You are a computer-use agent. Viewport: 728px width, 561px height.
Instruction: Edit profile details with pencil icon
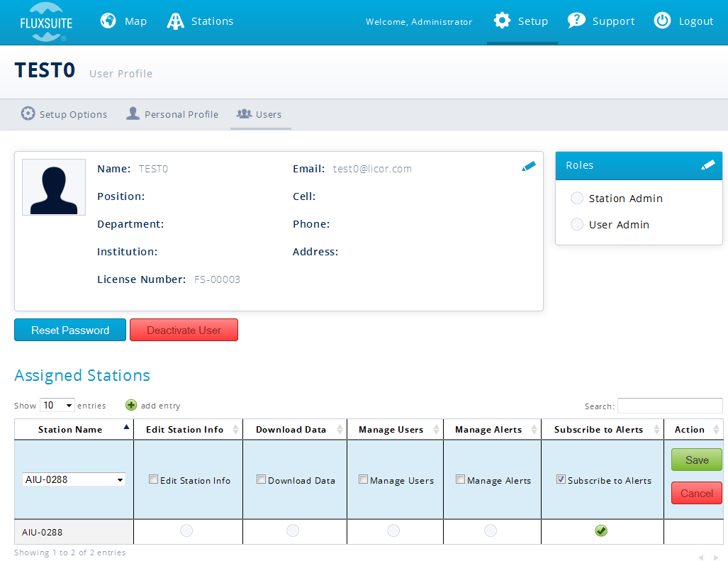(x=529, y=166)
